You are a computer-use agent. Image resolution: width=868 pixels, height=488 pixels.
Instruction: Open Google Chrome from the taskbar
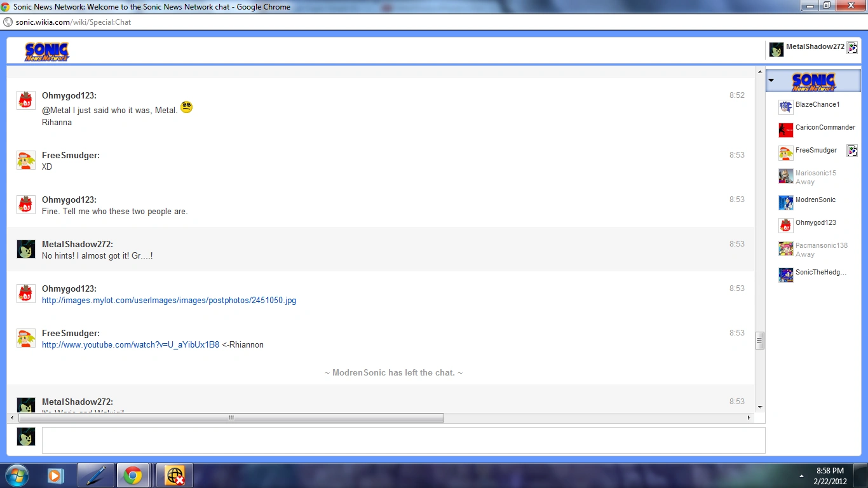tap(133, 475)
